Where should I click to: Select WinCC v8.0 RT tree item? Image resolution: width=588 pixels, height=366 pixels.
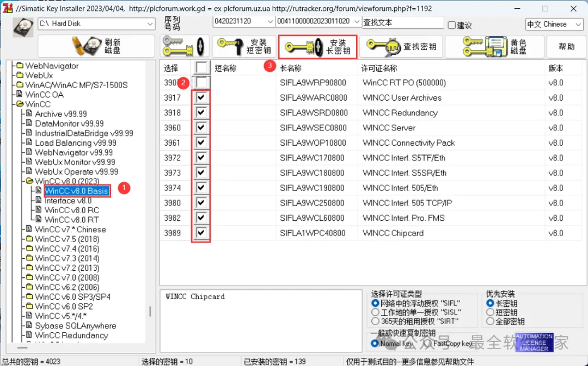72,220
